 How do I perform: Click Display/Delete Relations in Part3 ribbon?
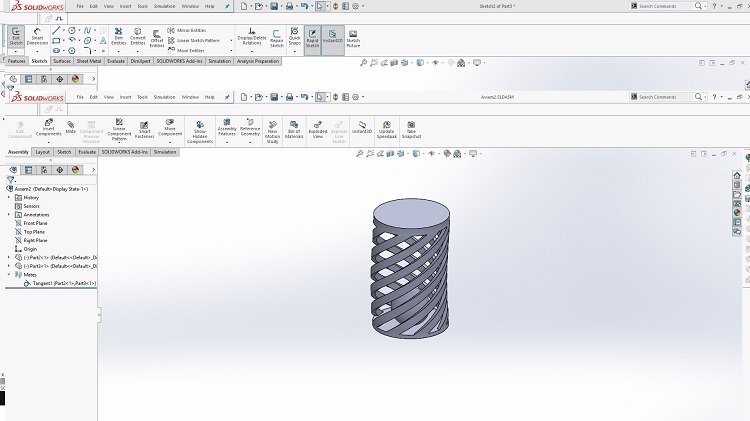tap(252, 36)
